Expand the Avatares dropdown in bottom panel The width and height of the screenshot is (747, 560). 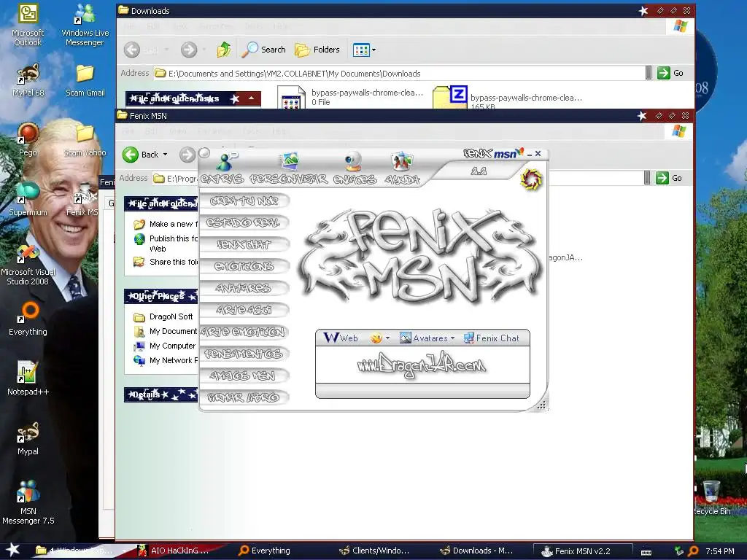point(427,338)
